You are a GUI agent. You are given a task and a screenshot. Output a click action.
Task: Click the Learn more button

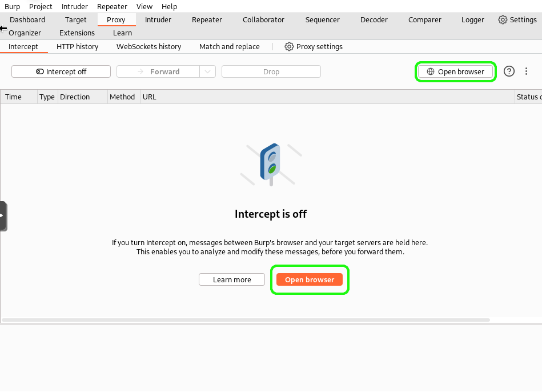pyautogui.click(x=232, y=279)
